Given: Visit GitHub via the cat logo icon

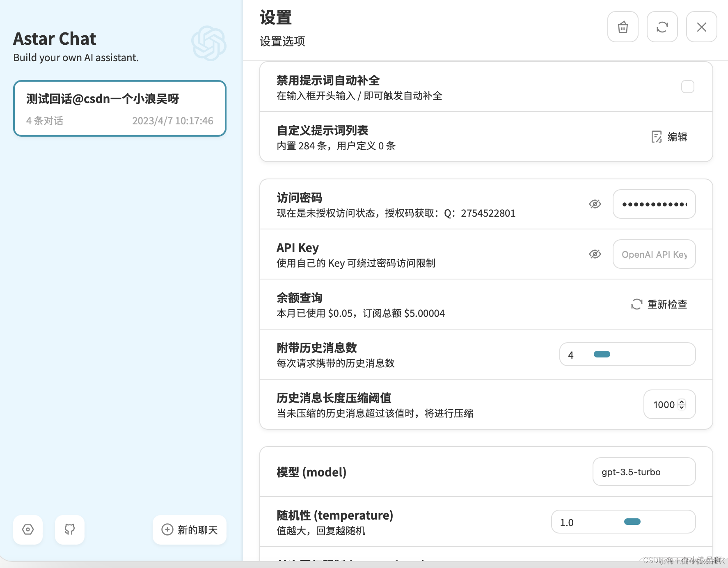Looking at the screenshot, I should [x=69, y=530].
